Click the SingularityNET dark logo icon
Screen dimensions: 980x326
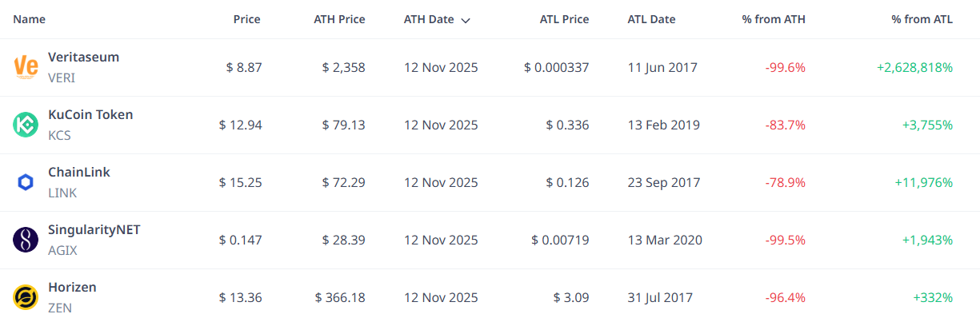tap(26, 240)
